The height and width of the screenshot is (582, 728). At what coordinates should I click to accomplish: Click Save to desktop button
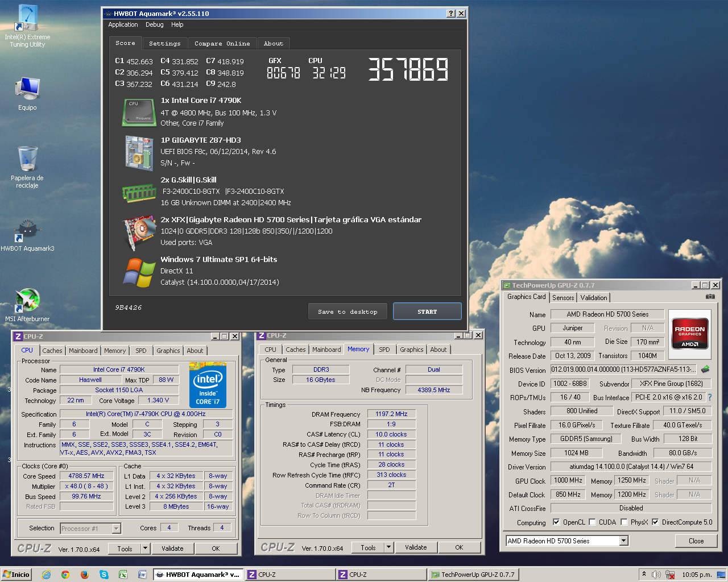click(348, 311)
